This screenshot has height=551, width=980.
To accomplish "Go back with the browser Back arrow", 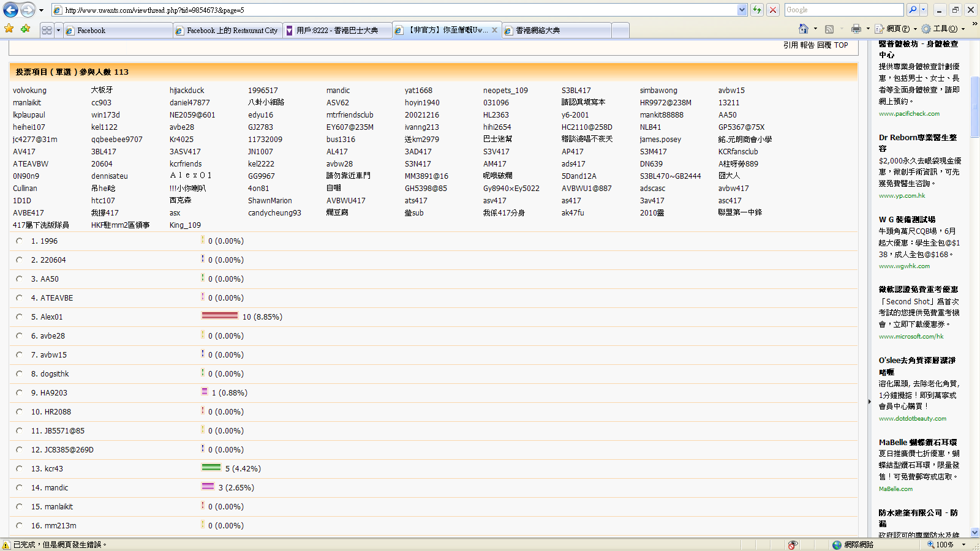I will tap(11, 10).
